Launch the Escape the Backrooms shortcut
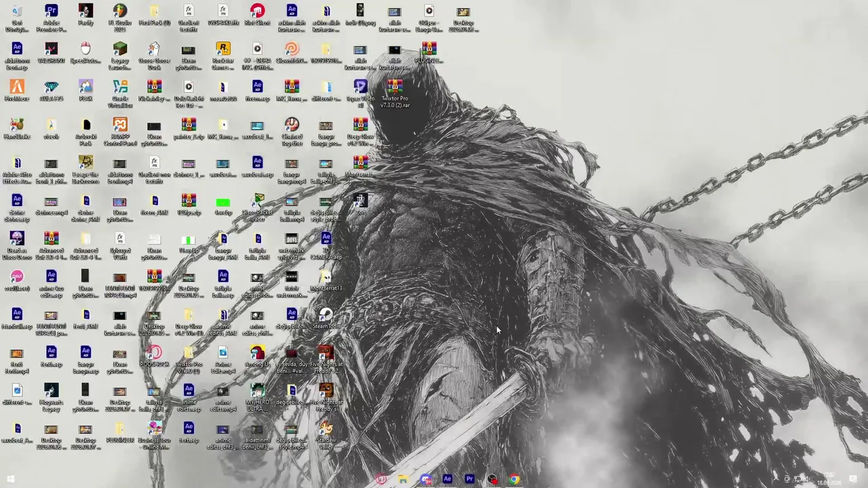This screenshot has width=868, height=488. click(85, 170)
